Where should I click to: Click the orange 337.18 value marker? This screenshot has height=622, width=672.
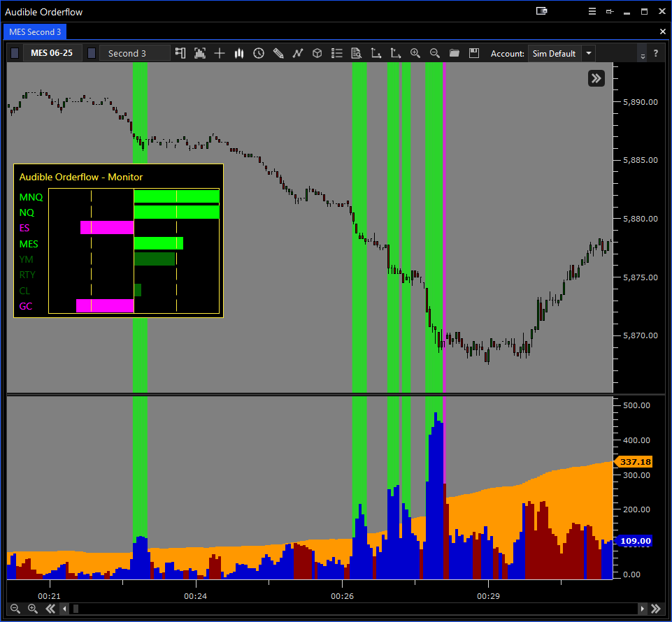click(x=634, y=462)
